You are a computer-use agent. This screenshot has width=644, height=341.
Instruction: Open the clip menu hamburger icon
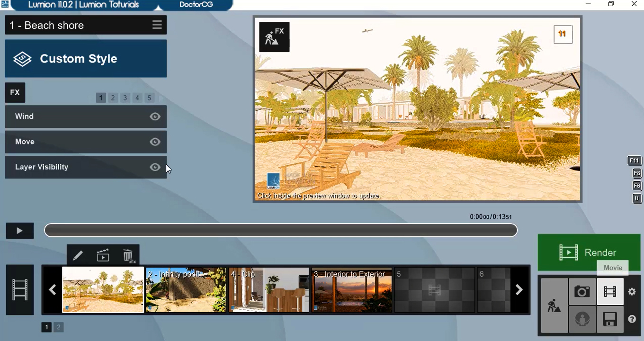[157, 25]
